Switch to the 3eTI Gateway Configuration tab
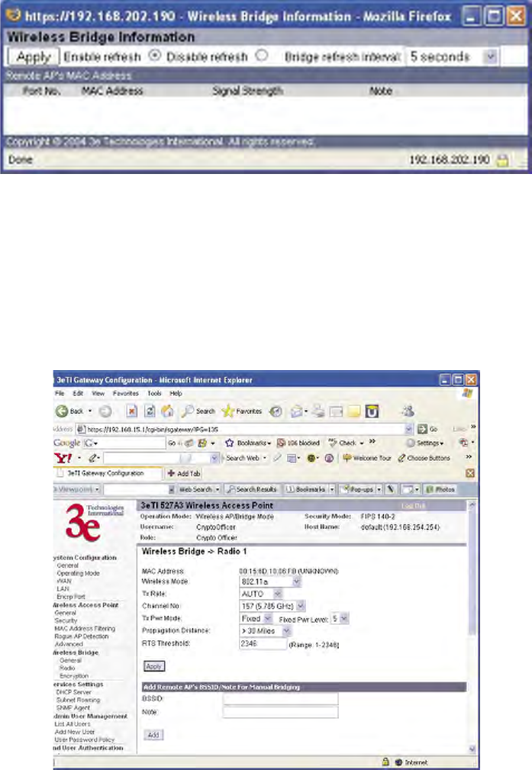This screenshot has width=532, height=770. point(106,473)
